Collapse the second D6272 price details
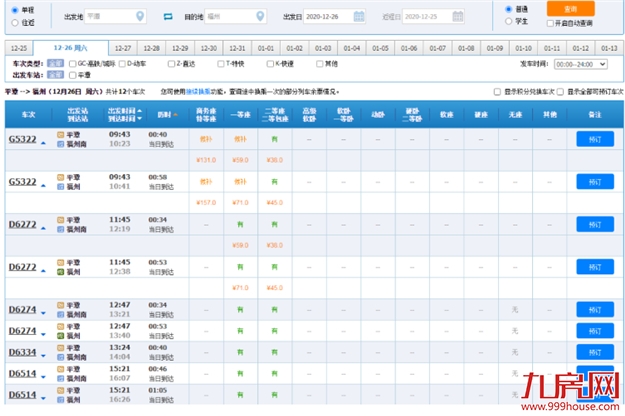Screen dimensions: 625x416 pos(43,271)
